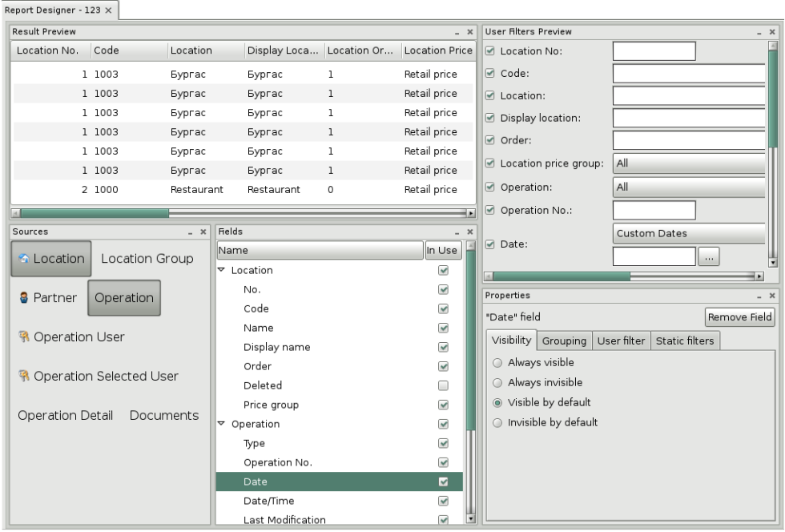Viewport: 785px width, 532px height.
Task: Close the Report Designer - 123 tab
Action: pos(109,10)
